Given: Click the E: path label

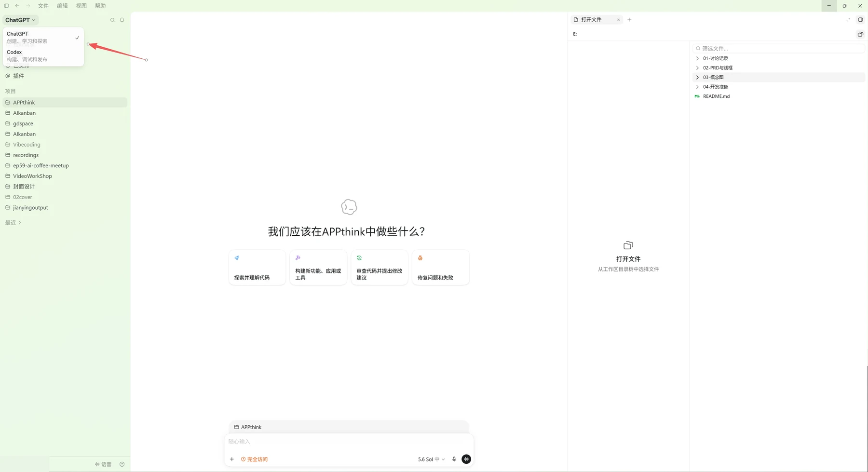Looking at the screenshot, I should [575, 34].
